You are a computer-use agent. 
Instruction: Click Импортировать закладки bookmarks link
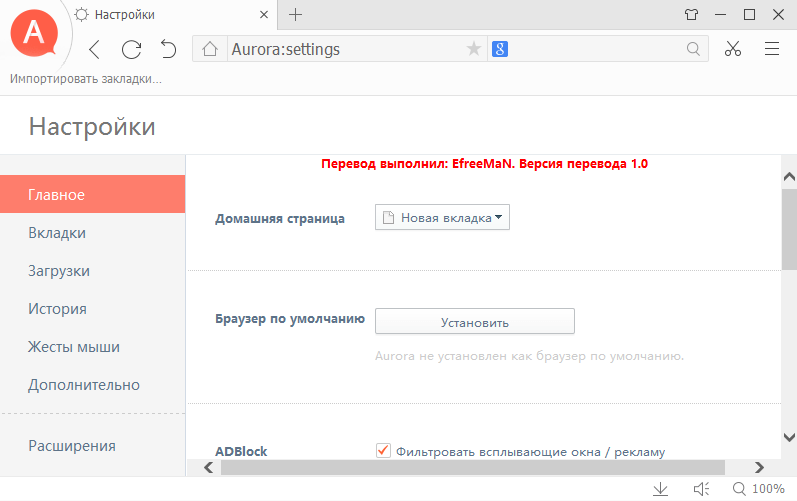(x=86, y=79)
